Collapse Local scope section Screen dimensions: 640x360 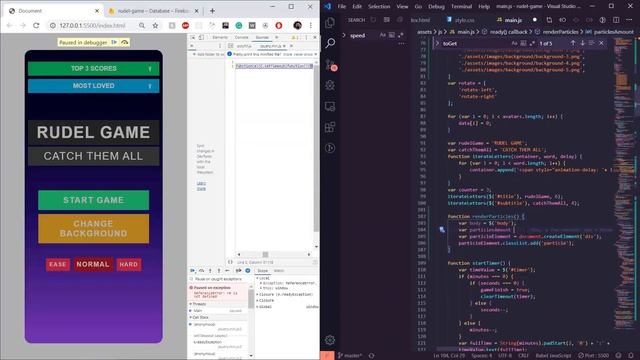click(264, 278)
